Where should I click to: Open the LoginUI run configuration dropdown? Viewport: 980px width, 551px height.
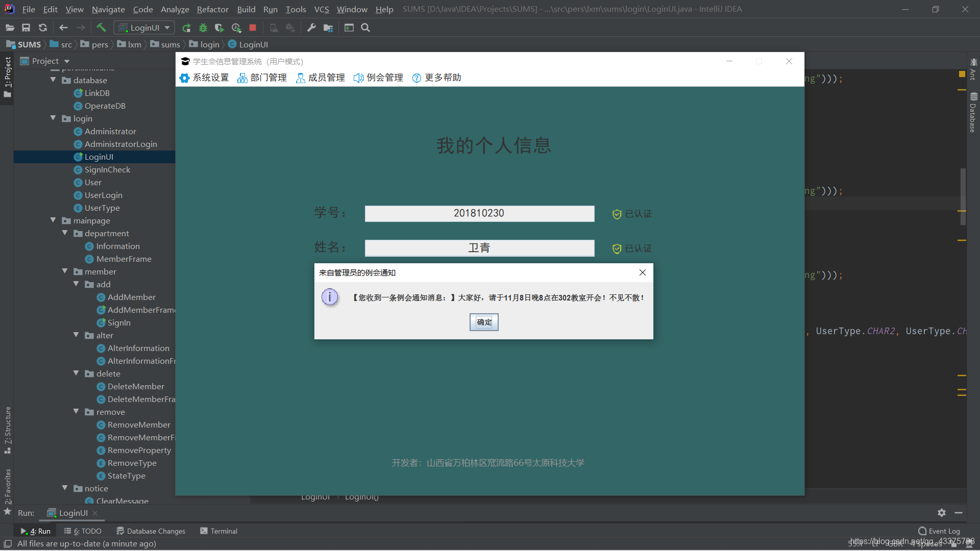(144, 28)
